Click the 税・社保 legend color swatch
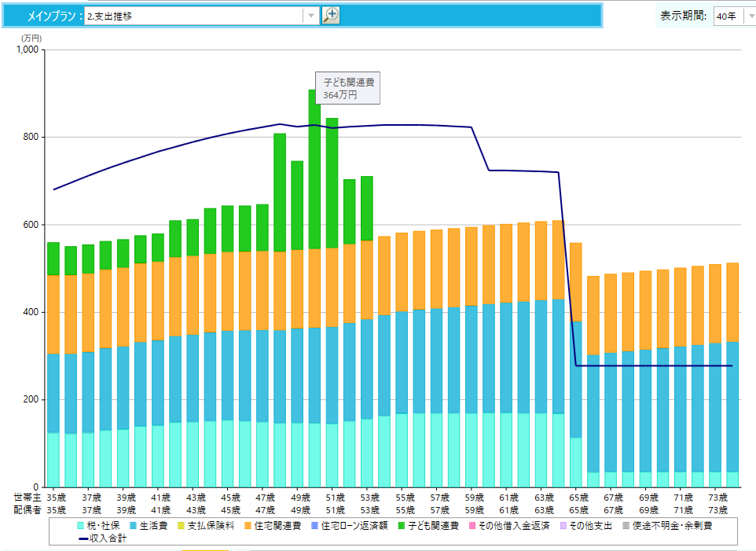Viewport: 756px width, 551px height. point(82,525)
